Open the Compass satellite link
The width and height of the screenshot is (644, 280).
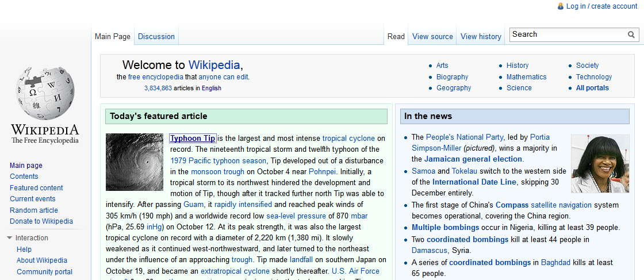click(x=512, y=205)
